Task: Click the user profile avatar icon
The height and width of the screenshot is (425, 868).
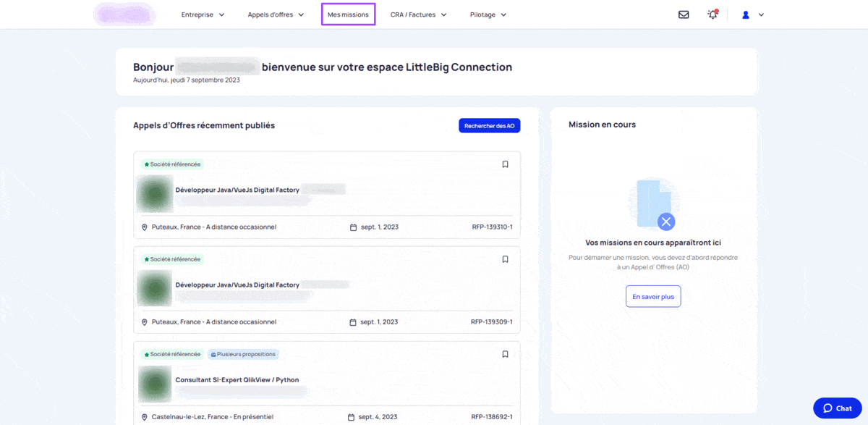Action: [746, 14]
